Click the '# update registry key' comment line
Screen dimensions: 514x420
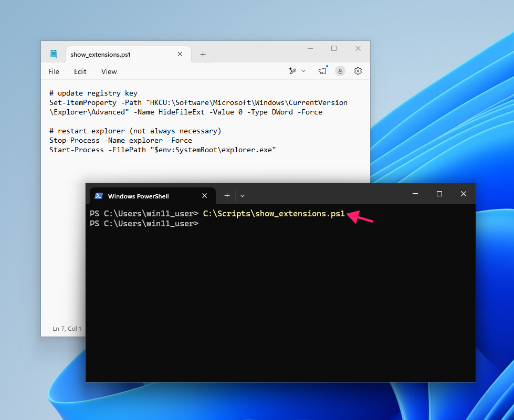pyautogui.click(x=93, y=93)
